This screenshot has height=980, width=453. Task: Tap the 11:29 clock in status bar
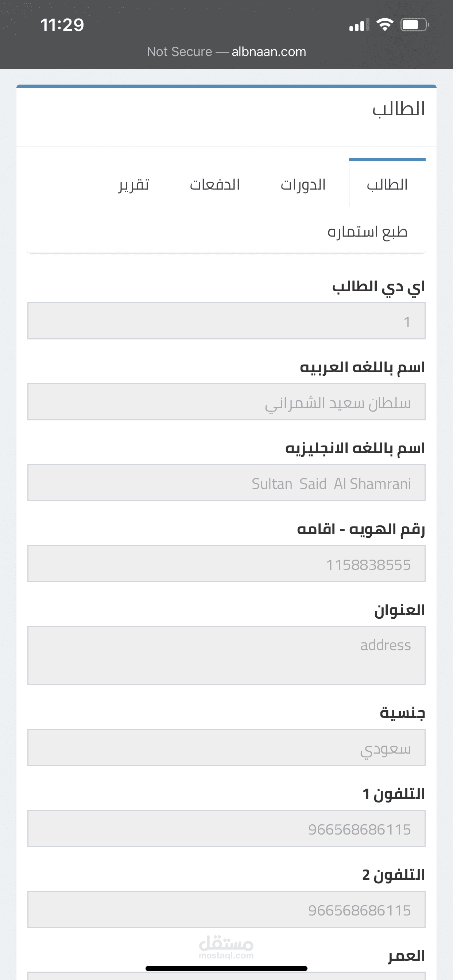click(x=62, y=25)
